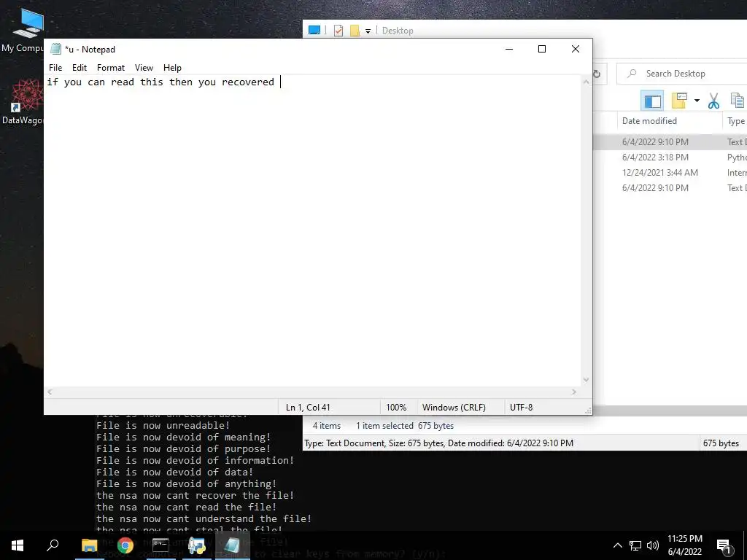Open the Action Center notifications icon
Screen dimensions: 747x560
click(724, 545)
